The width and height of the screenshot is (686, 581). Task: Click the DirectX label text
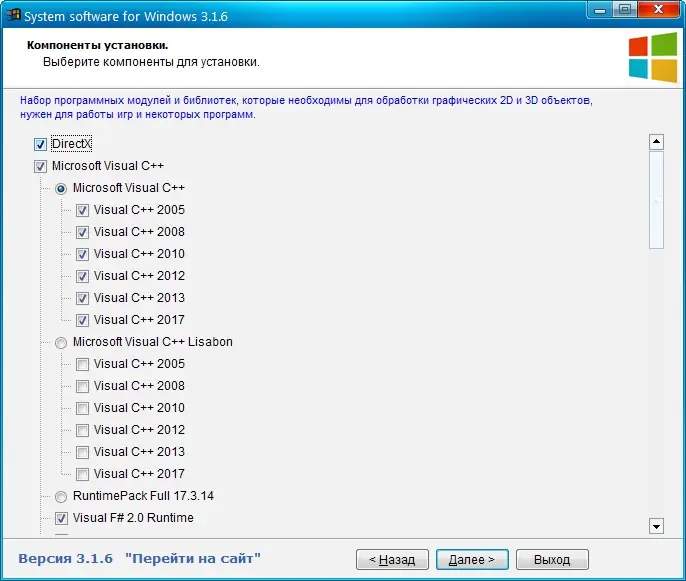(x=72, y=144)
